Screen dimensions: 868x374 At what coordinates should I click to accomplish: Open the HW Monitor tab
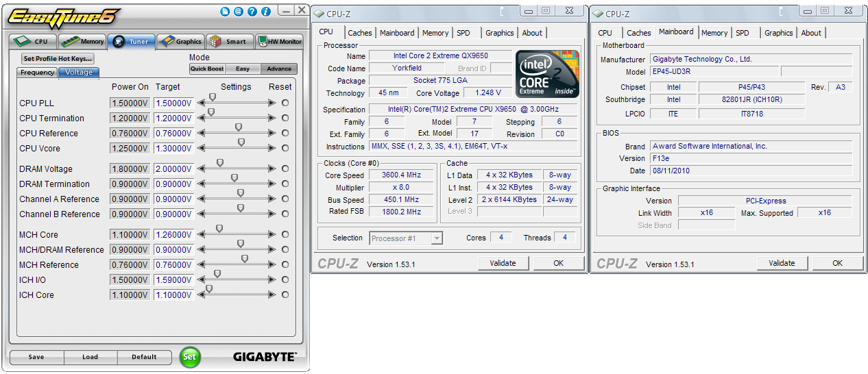(x=279, y=41)
